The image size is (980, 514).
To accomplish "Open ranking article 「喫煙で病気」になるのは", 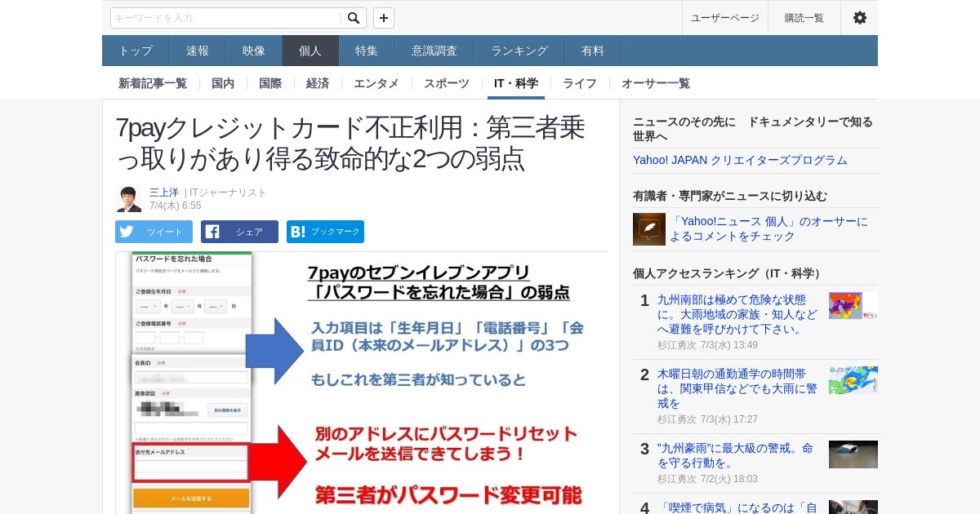I will pos(737,507).
